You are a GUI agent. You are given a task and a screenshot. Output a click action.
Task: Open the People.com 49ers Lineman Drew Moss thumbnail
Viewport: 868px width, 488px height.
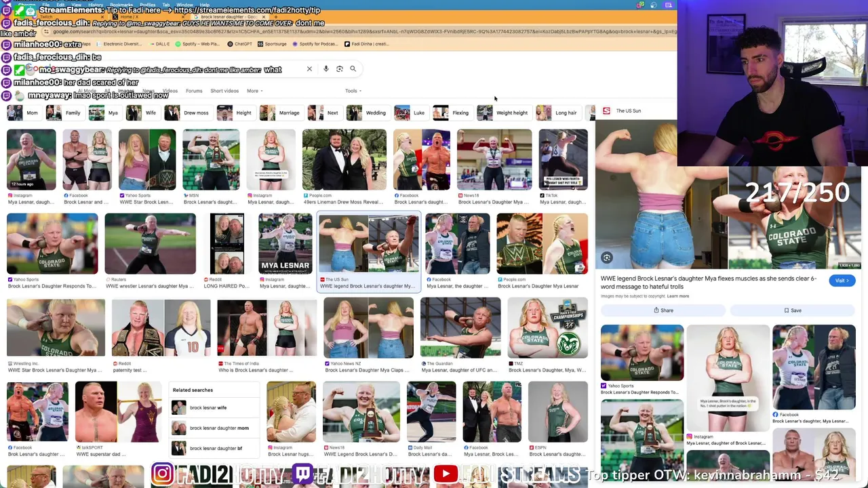pyautogui.click(x=344, y=160)
